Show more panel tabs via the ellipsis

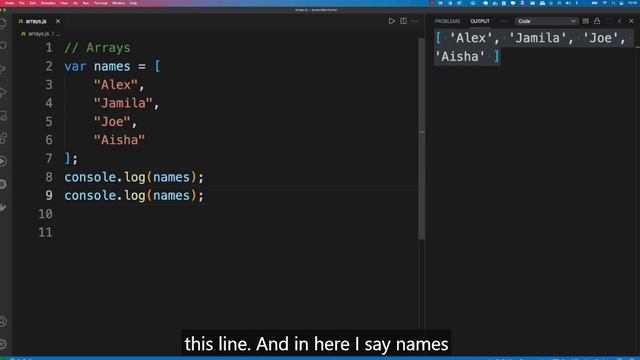[x=504, y=21]
